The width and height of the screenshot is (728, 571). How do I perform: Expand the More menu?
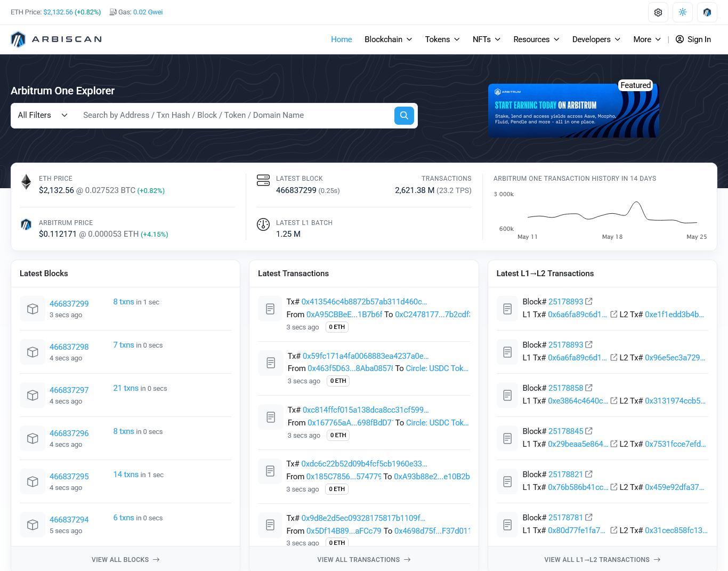click(647, 39)
